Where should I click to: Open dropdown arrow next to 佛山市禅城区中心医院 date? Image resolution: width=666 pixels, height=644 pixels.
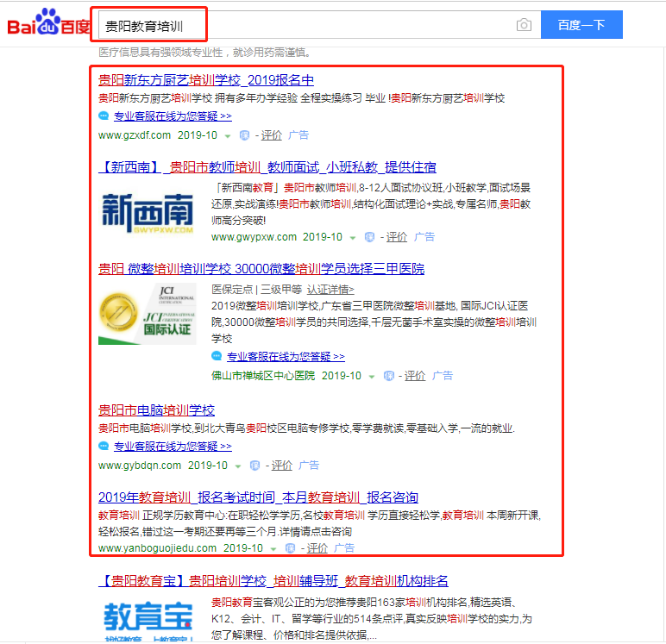(x=372, y=377)
